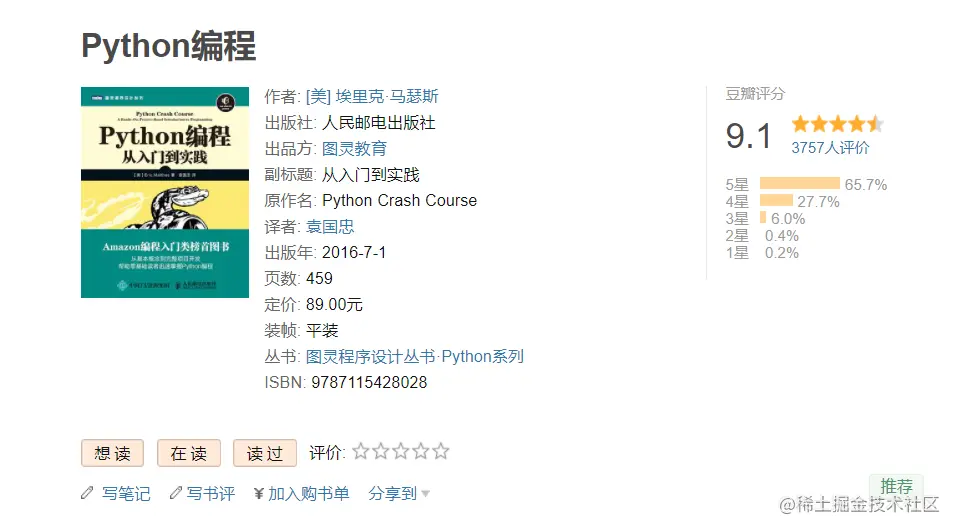Click the Python编程 page title
The height and width of the screenshot is (532, 957).
(x=168, y=46)
